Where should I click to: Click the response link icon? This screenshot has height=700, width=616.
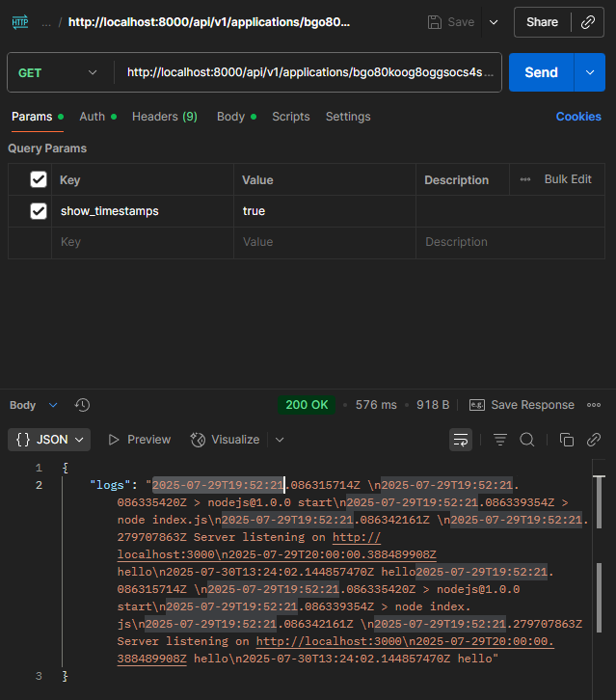[x=594, y=440]
